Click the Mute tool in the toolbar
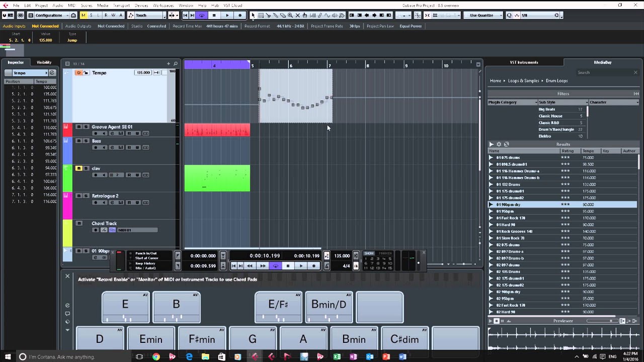Viewport: 644px width, 362px height. [297, 16]
